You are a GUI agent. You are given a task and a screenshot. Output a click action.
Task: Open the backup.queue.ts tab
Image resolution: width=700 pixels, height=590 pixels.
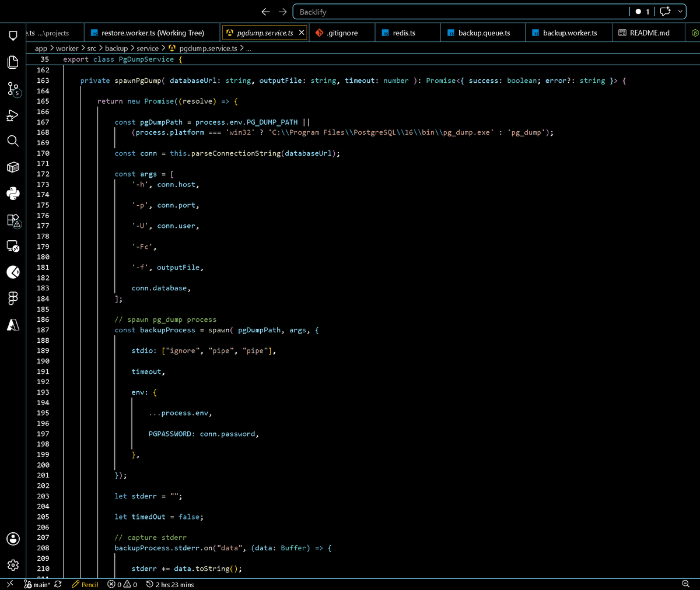click(484, 33)
